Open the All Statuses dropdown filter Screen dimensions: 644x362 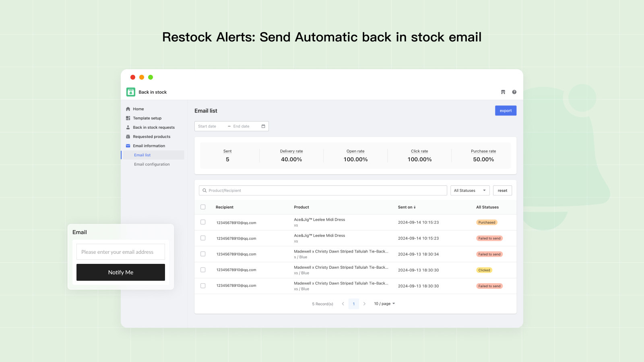click(470, 191)
